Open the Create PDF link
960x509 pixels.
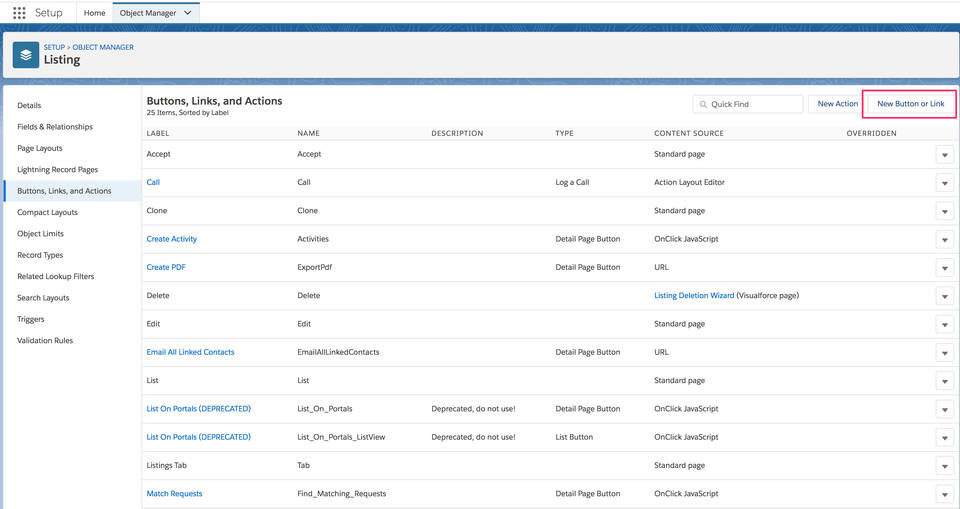tap(166, 267)
